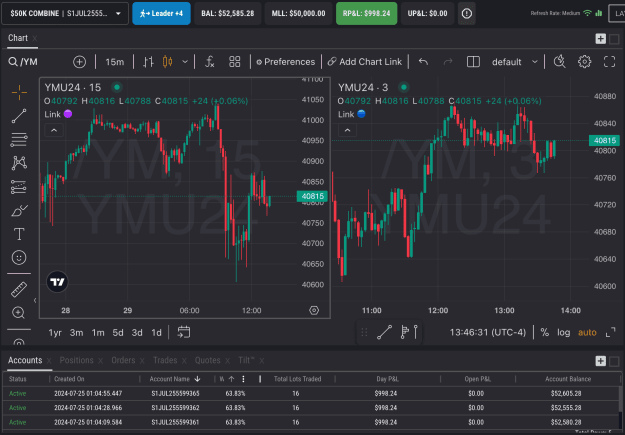Change the 15m interval selector
This screenshot has width=625, height=435.
pyautogui.click(x=114, y=62)
